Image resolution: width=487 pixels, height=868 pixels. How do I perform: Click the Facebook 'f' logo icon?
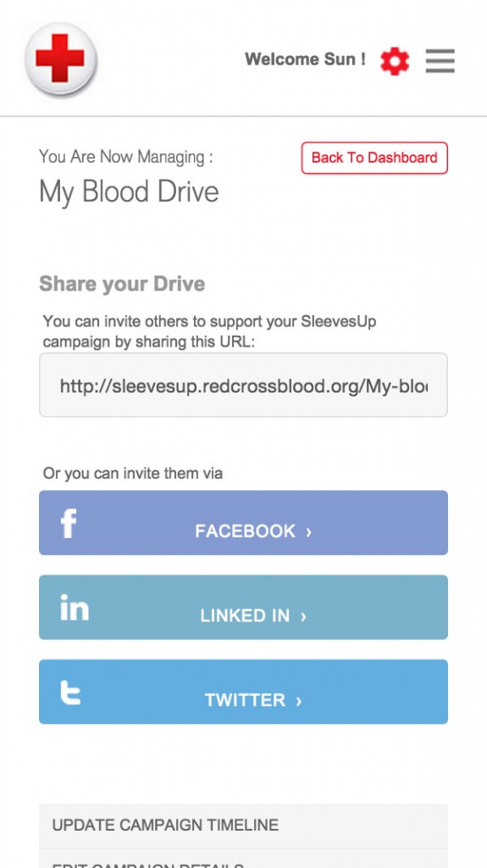(69, 523)
